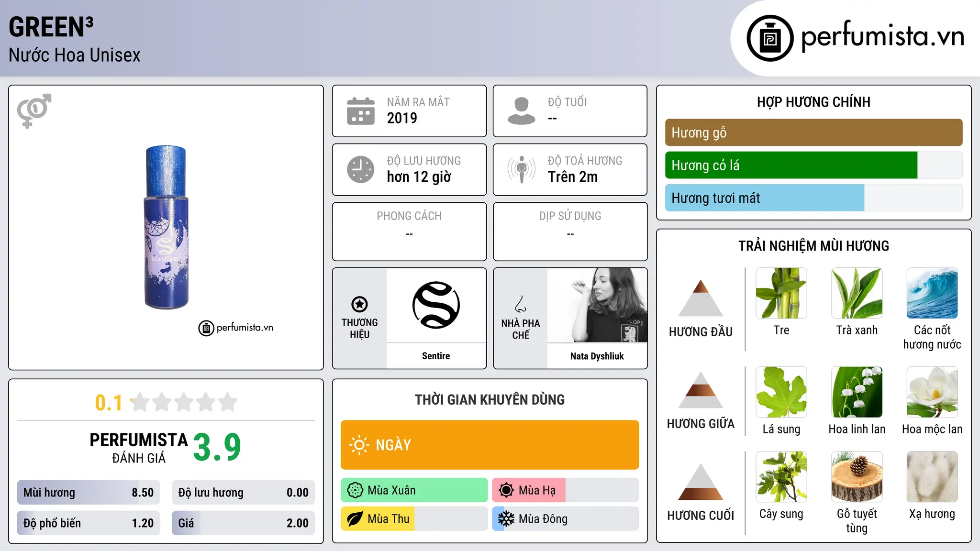980x551 pixels.
Task: Click the brand name Sentire
Action: (x=436, y=356)
